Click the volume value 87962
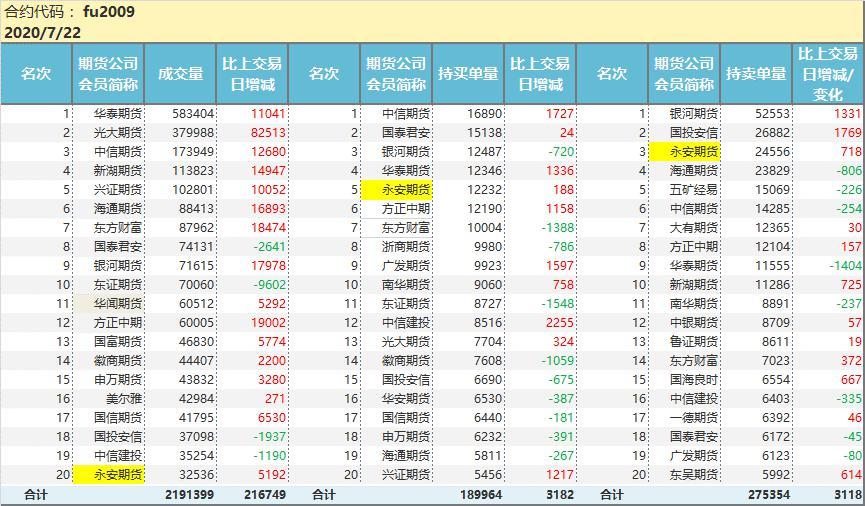This screenshot has height=506, width=865. (196, 227)
